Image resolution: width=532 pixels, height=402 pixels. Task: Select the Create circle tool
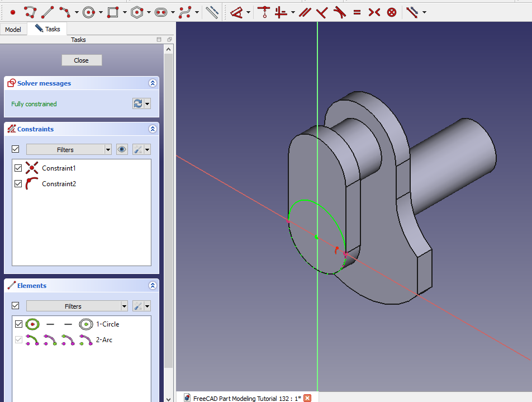tap(88, 12)
